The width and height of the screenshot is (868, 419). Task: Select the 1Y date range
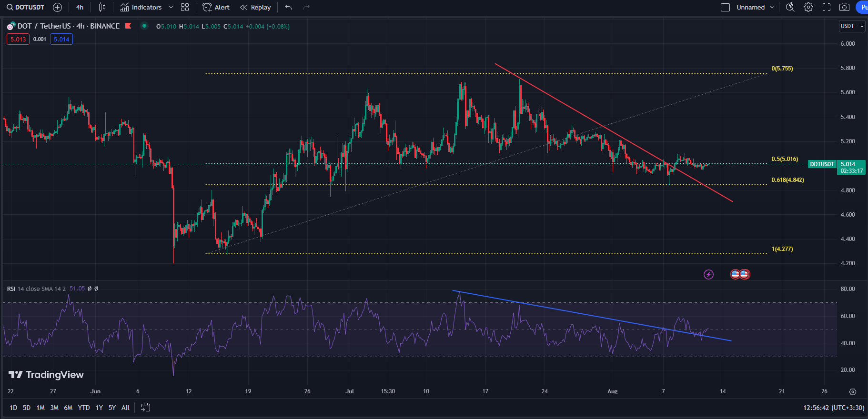coord(99,408)
